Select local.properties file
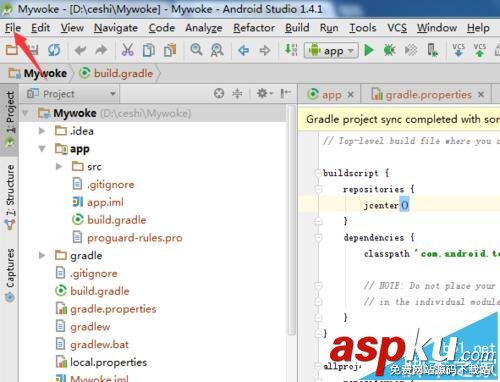 pos(101,362)
